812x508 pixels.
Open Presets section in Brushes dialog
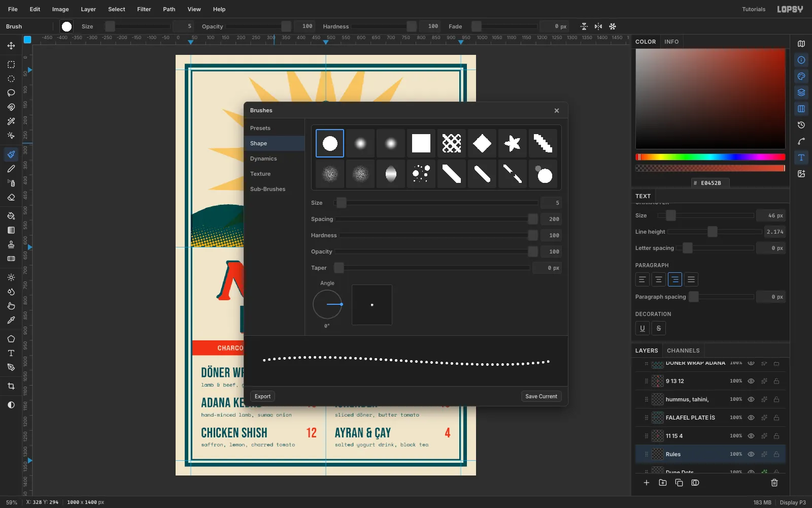point(274,128)
